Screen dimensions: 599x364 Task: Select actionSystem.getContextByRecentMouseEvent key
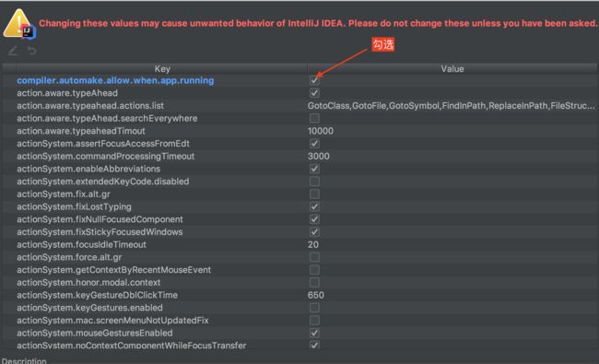[114, 269]
